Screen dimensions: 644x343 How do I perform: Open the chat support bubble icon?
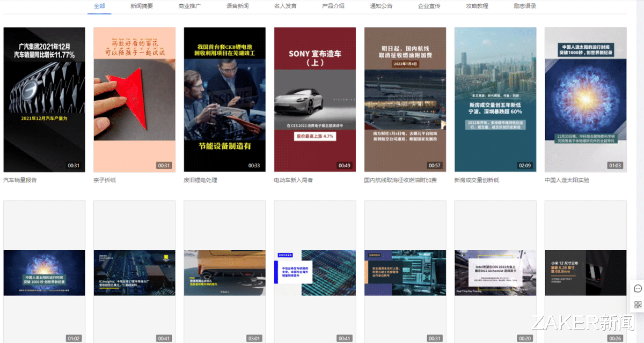click(x=638, y=288)
